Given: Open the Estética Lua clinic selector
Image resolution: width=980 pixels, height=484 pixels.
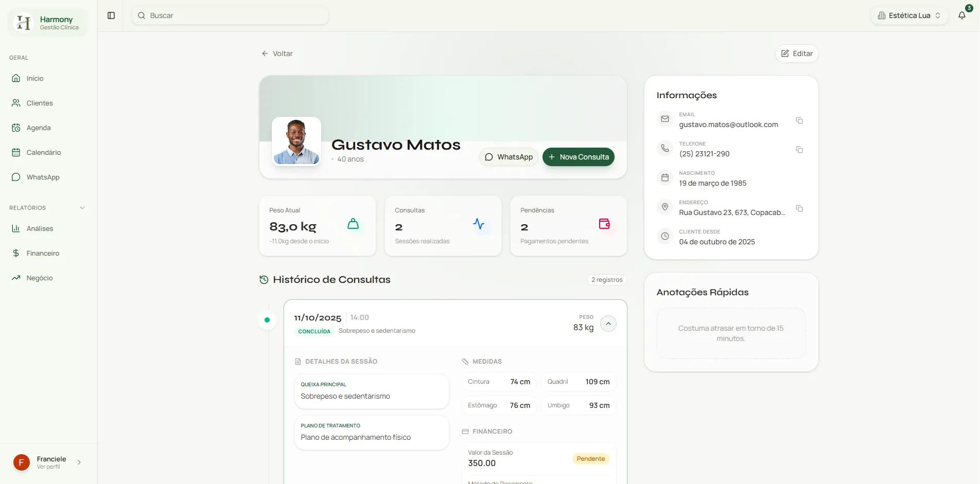Looking at the screenshot, I should 909,15.
